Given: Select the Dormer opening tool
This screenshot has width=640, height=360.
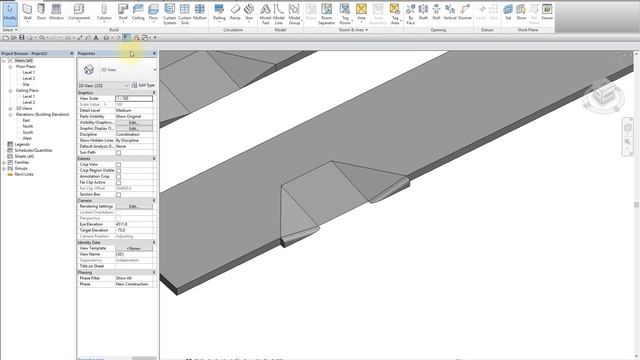Looking at the screenshot, I should click(465, 12).
